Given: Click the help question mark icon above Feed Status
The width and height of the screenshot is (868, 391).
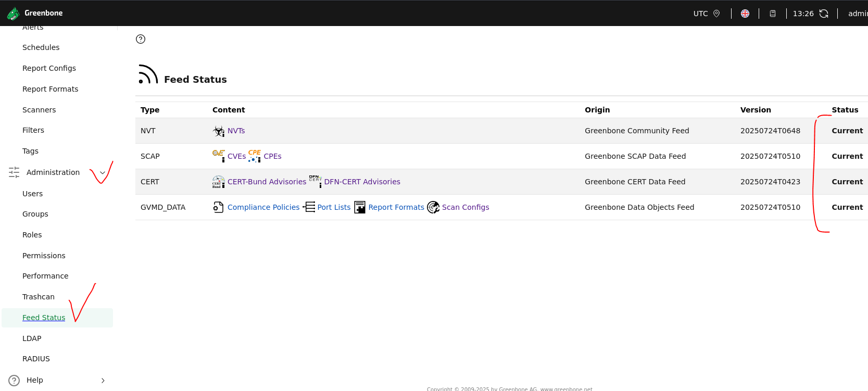Looking at the screenshot, I should tap(141, 39).
